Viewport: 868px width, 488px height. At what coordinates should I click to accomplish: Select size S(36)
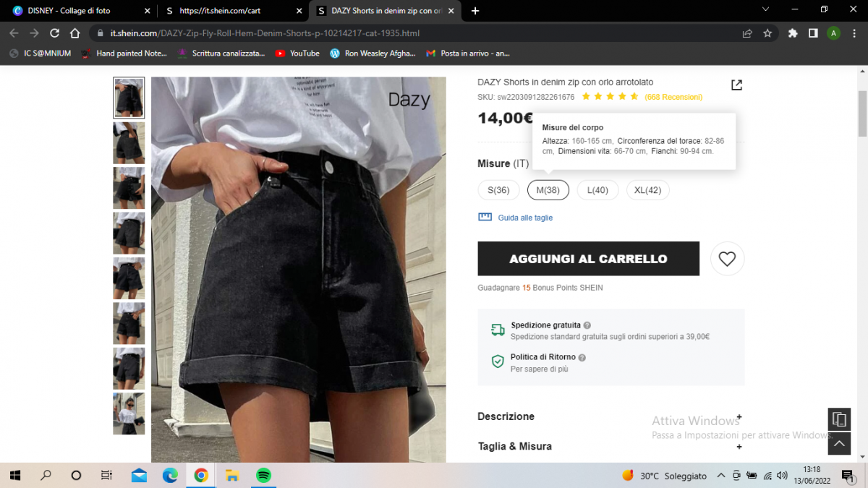[x=498, y=190]
